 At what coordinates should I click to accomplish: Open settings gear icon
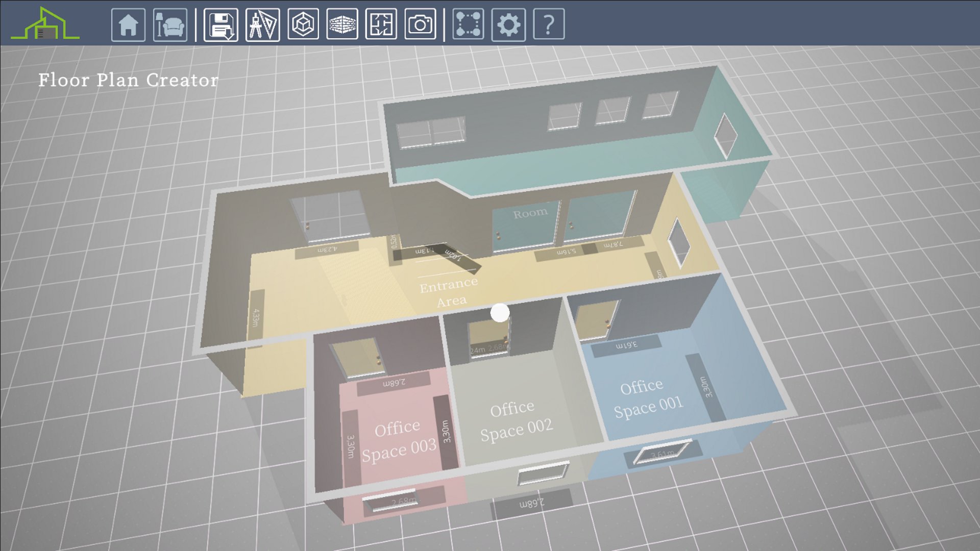(x=508, y=24)
